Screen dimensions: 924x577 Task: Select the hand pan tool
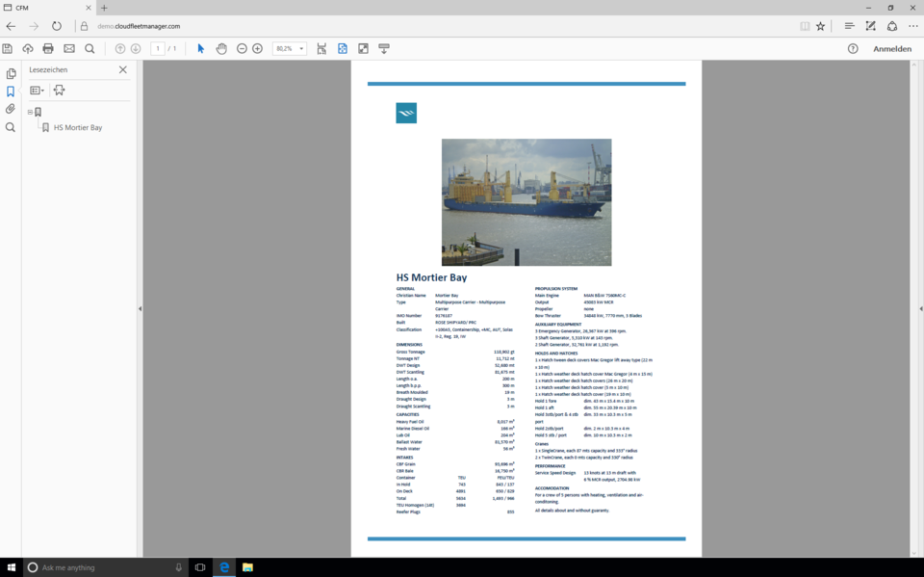pyautogui.click(x=221, y=49)
